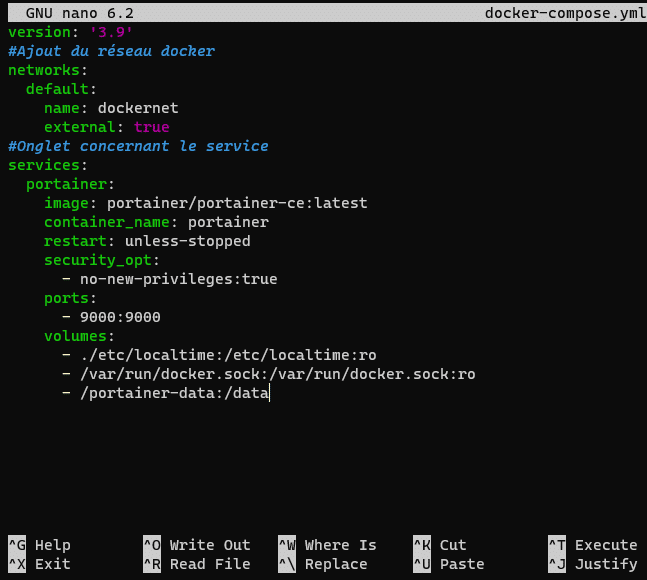The image size is (647, 580).
Task: Click the #Ajout du réseau docker comment
Action: coord(111,51)
